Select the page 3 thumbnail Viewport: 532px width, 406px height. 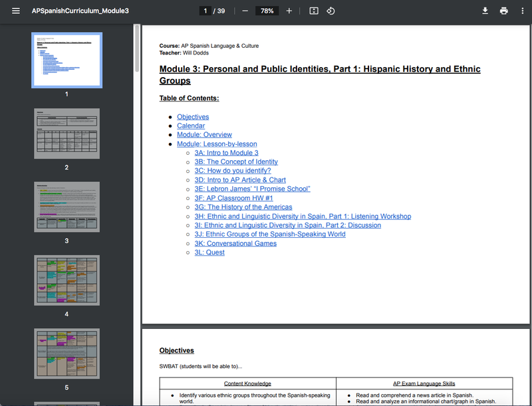(66, 207)
